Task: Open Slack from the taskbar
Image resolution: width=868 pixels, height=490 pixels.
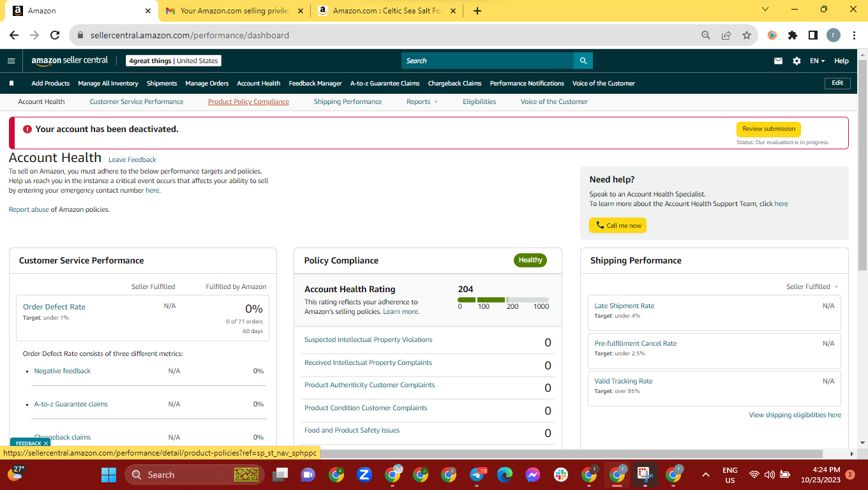Action: [x=561, y=475]
